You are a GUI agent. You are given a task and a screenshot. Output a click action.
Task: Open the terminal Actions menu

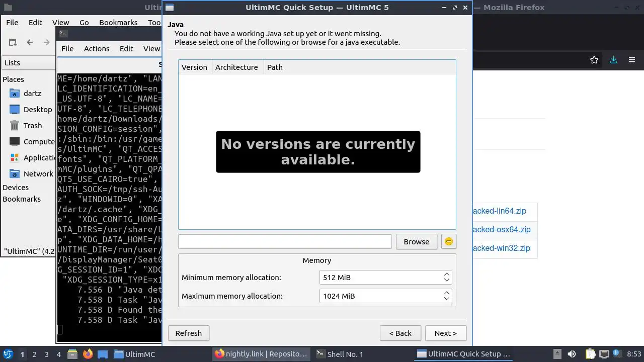click(97, 49)
